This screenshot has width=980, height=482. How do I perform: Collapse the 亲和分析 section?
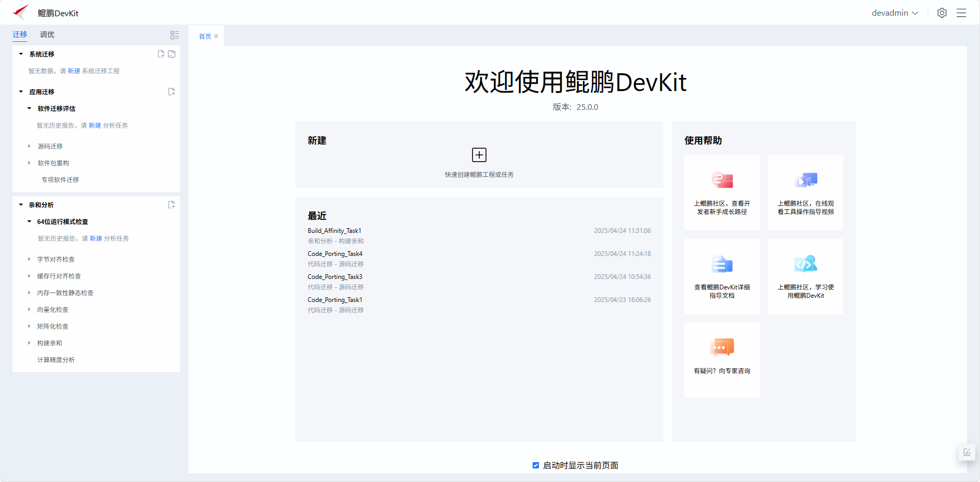(x=21, y=205)
